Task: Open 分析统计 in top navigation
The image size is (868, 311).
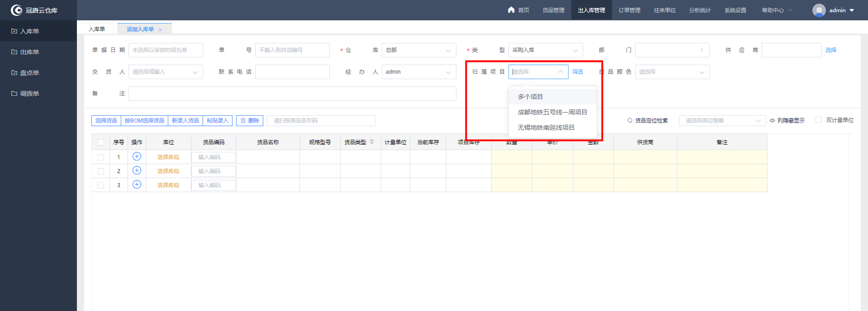Action: tap(700, 10)
